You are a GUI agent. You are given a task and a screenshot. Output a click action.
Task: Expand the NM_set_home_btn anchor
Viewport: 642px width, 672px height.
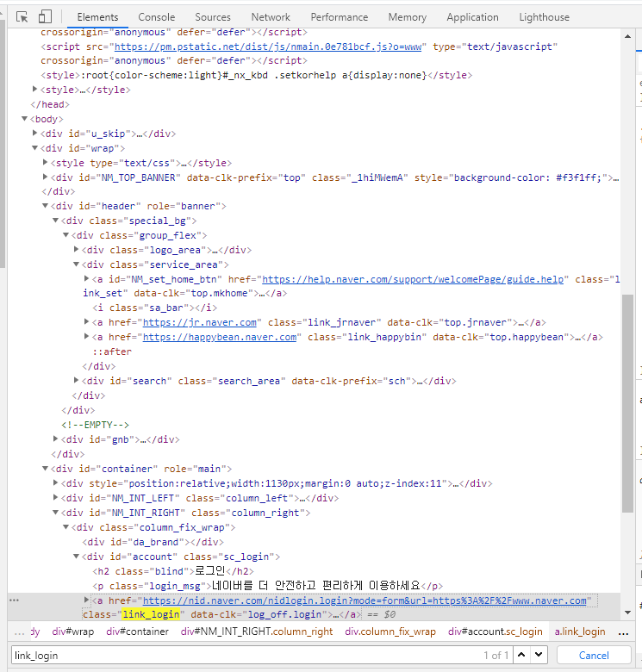[86, 278]
